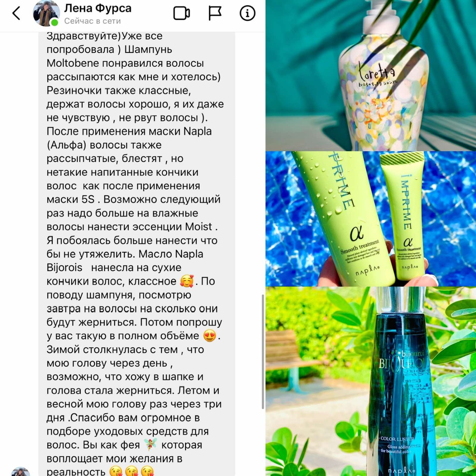Click the fairy emoji in the message
This screenshot has height=476, width=476.
[x=150, y=444]
